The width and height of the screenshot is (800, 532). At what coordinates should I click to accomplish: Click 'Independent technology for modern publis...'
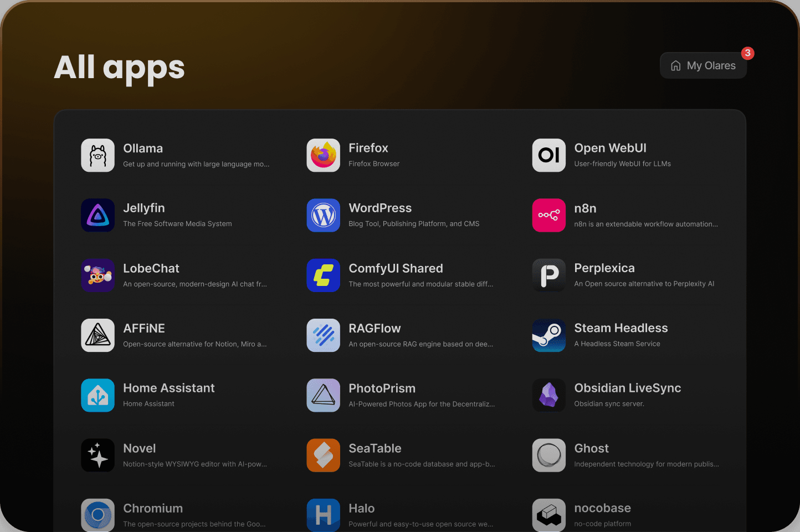(647, 464)
